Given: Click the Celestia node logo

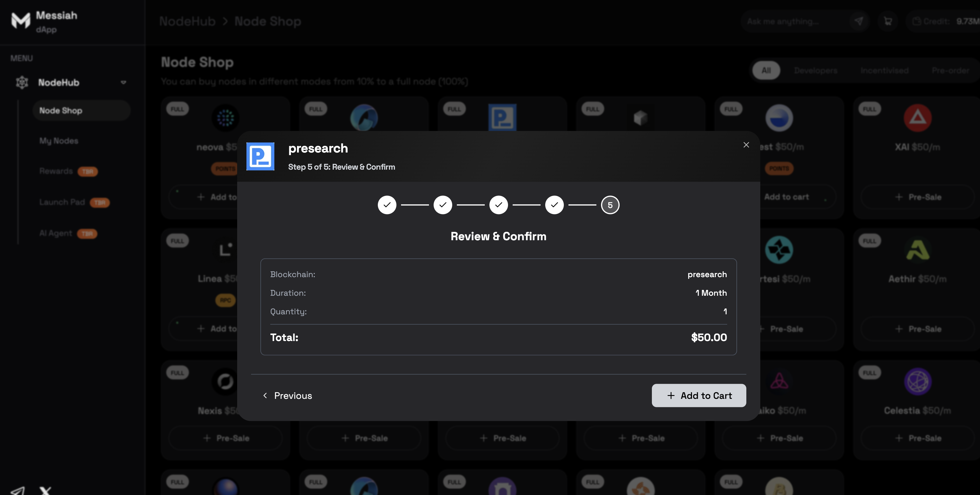Looking at the screenshot, I should click(918, 381).
